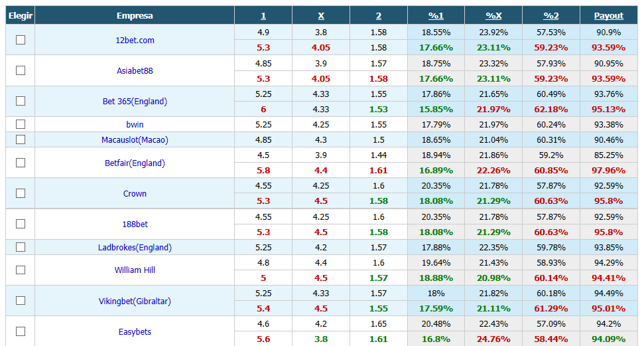The height and width of the screenshot is (346, 644).
Task: Click Vikingbet percentage 18%
Action: [x=436, y=294]
